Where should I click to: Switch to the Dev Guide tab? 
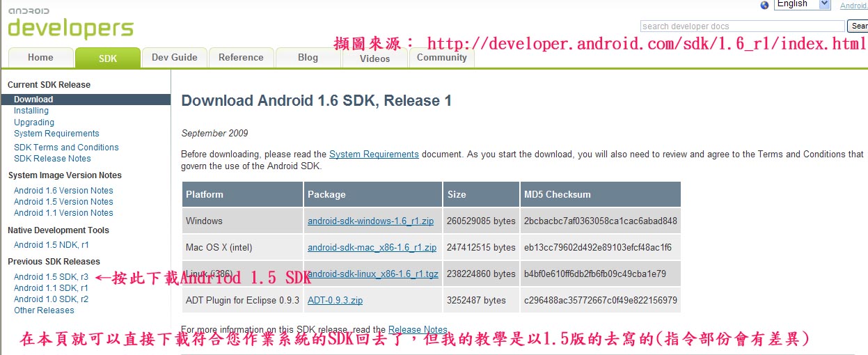click(x=175, y=58)
